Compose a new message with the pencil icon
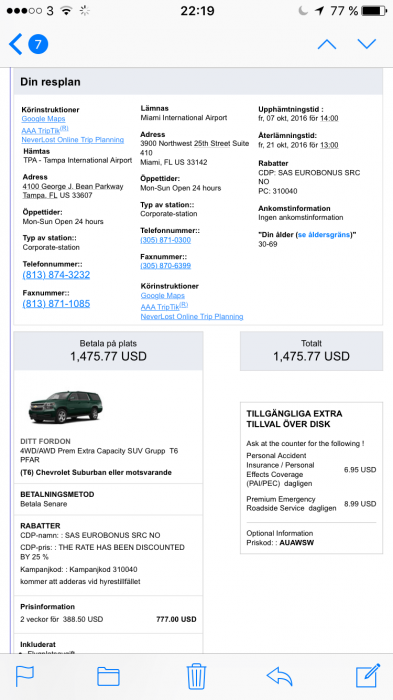 click(x=368, y=675)
